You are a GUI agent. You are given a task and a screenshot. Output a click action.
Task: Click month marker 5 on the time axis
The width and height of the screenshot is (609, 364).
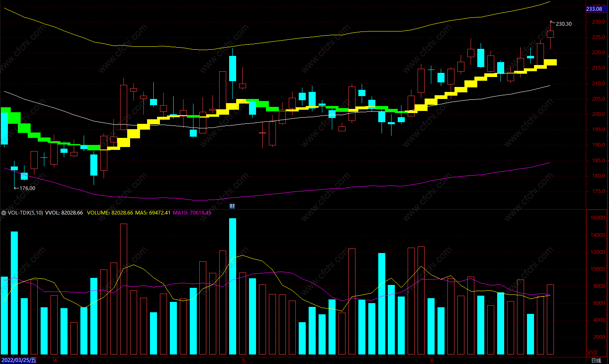click(244, 360)
